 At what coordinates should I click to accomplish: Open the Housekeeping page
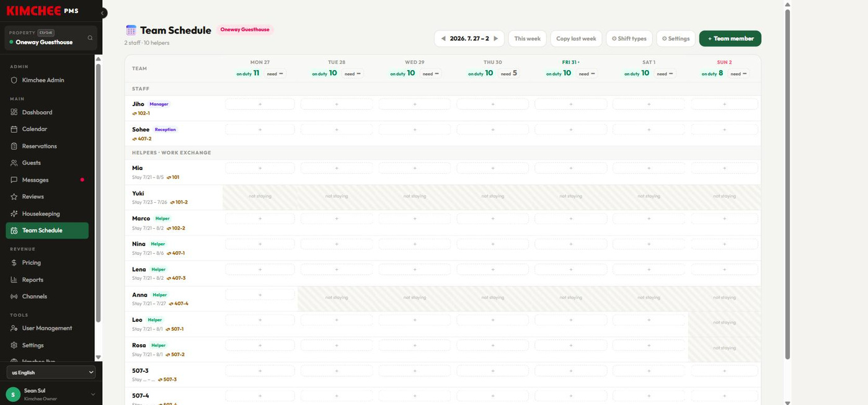(47, 213)
